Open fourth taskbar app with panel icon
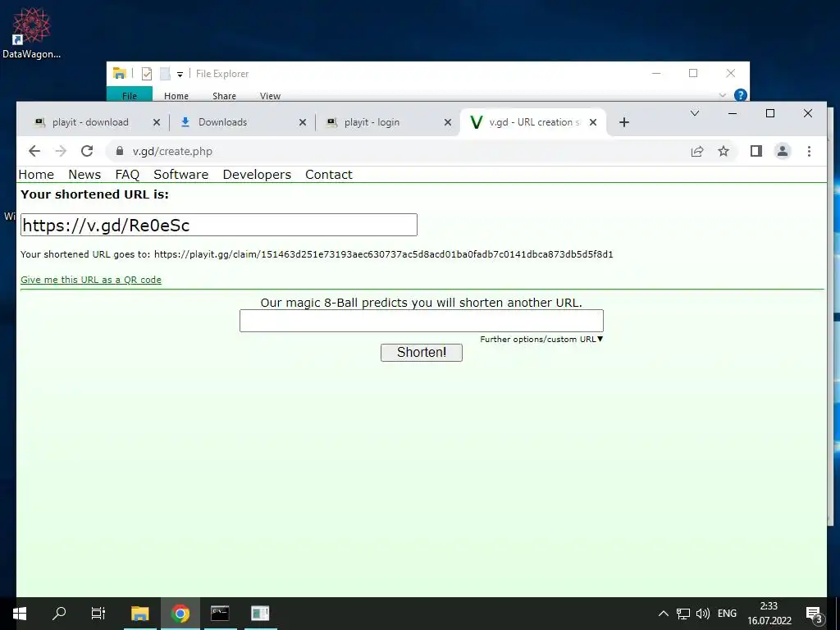Image resolution: width=840 pixels, height=630 pixels. (x=260, y=614)
